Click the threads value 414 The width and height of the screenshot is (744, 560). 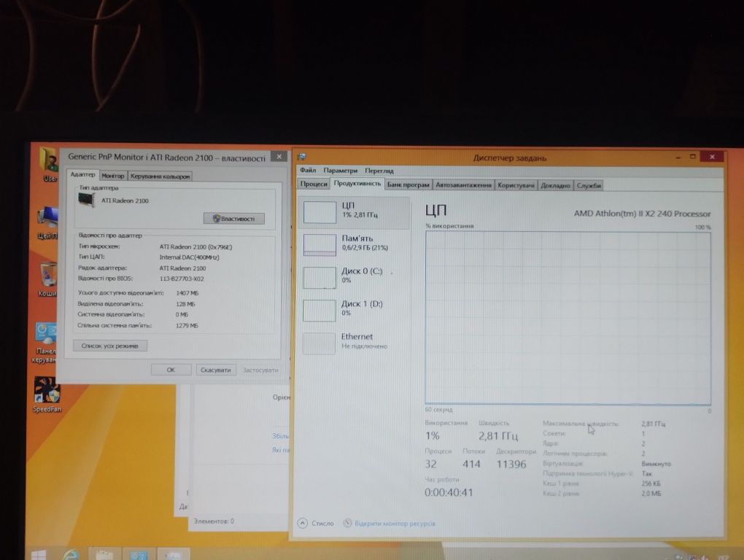(471, 464)
